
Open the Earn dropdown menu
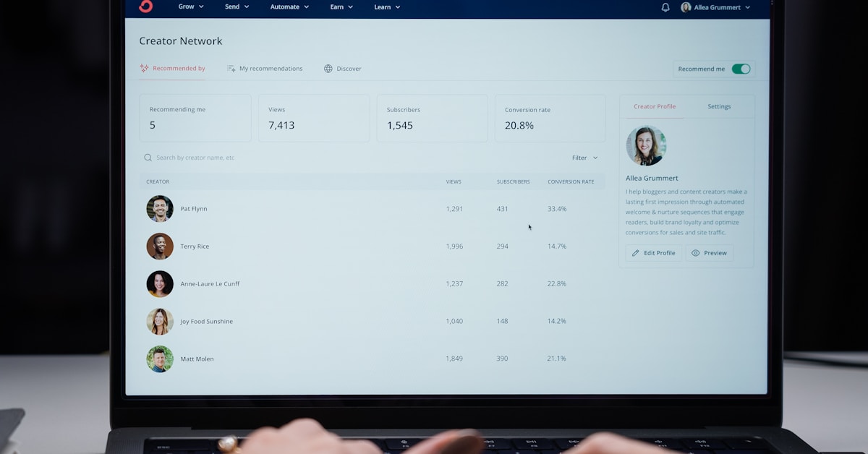(341, 7)
